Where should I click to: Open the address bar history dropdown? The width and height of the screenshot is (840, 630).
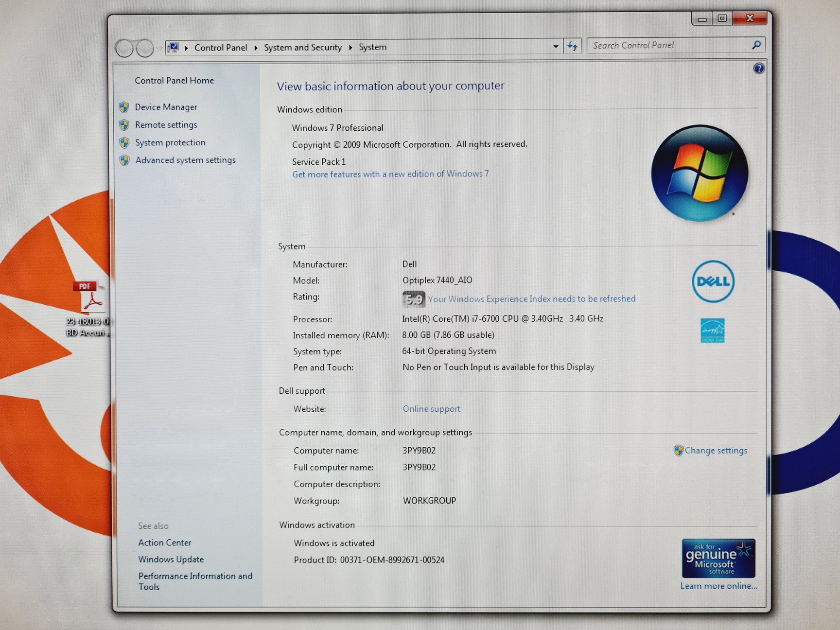point(556,47)
